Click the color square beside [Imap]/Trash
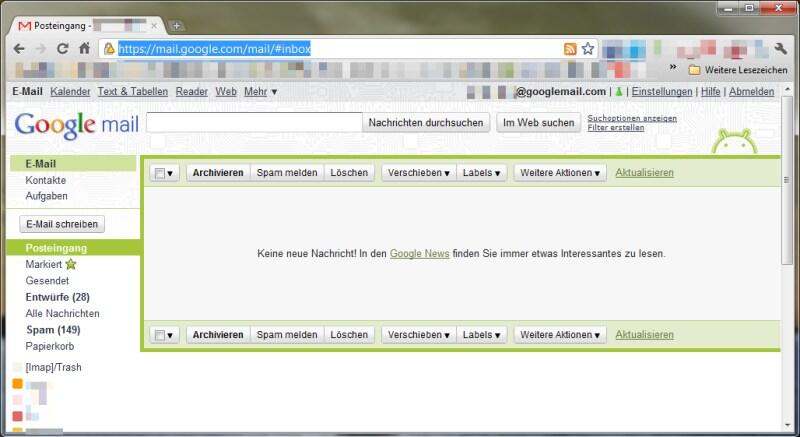This screenshot has height=437, width=800. [17, 367]
